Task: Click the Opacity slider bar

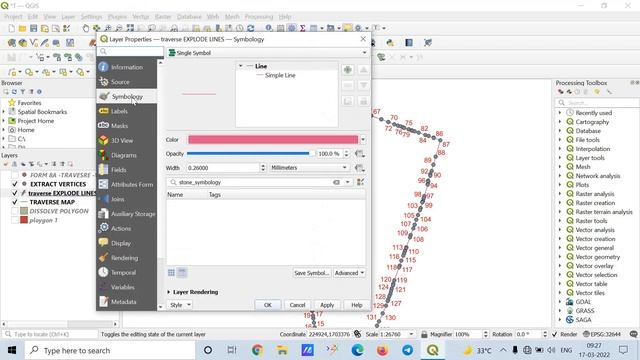Action: click(251, 154)
